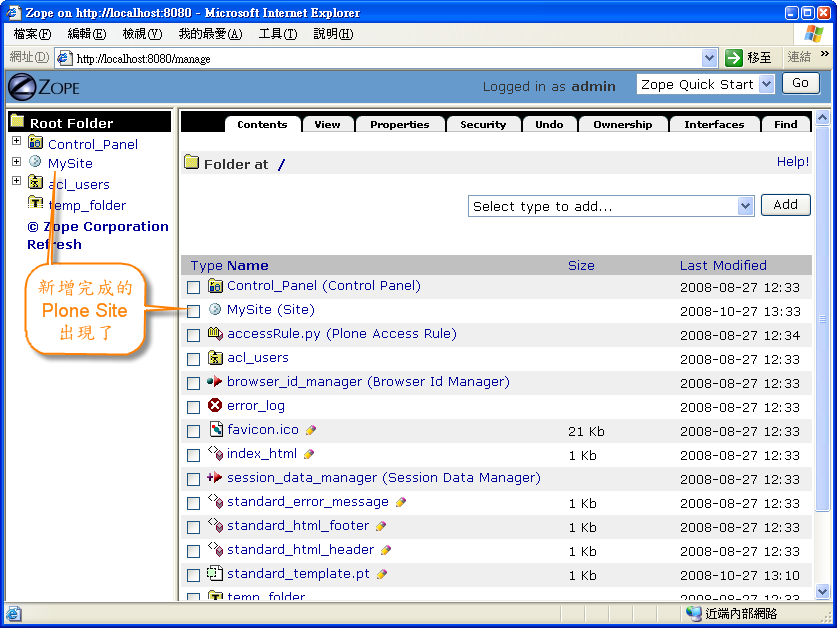
Task: Check the index_html row checkbox
Action: pos(193,456)
